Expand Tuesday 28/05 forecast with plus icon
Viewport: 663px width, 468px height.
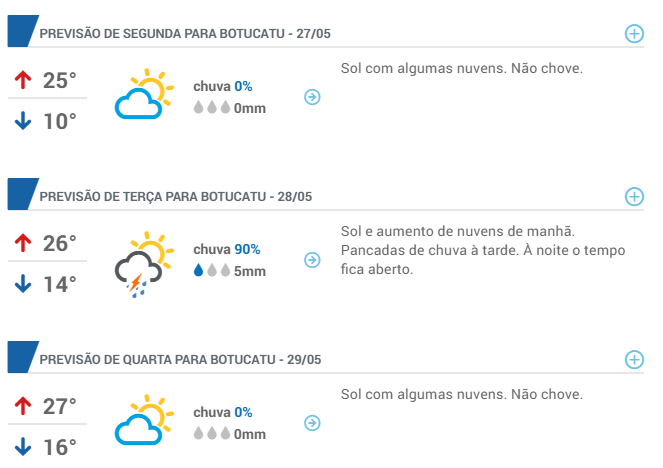click(x=634, y=197)
